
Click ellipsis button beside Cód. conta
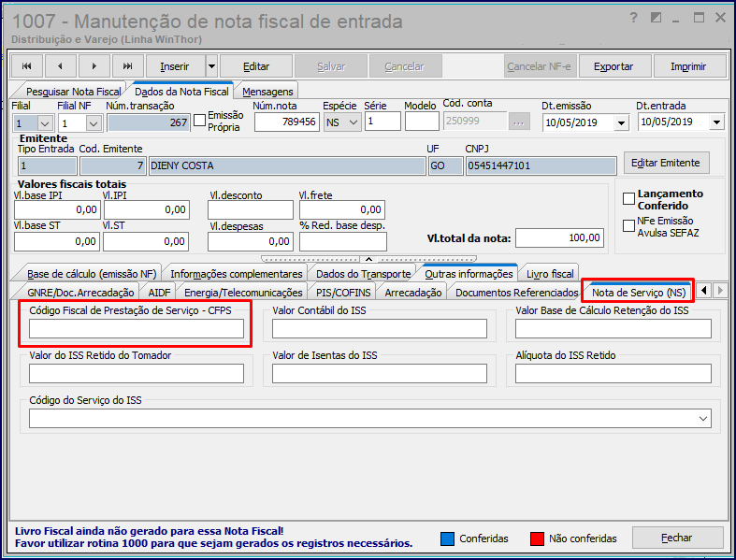522,122
